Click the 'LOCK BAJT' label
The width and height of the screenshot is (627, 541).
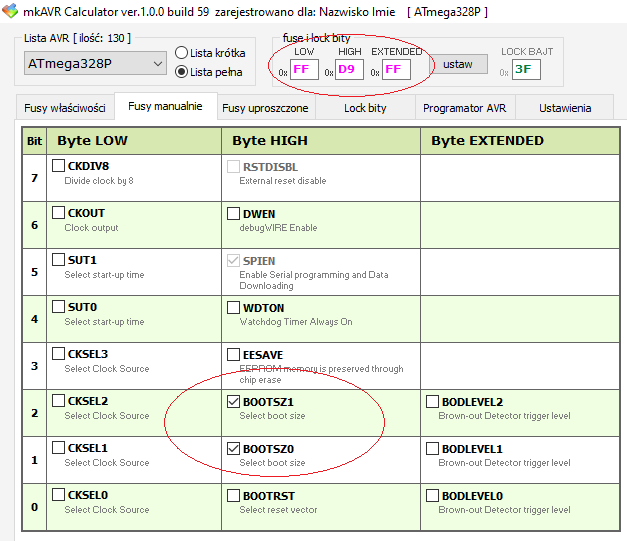pos(527,52)
